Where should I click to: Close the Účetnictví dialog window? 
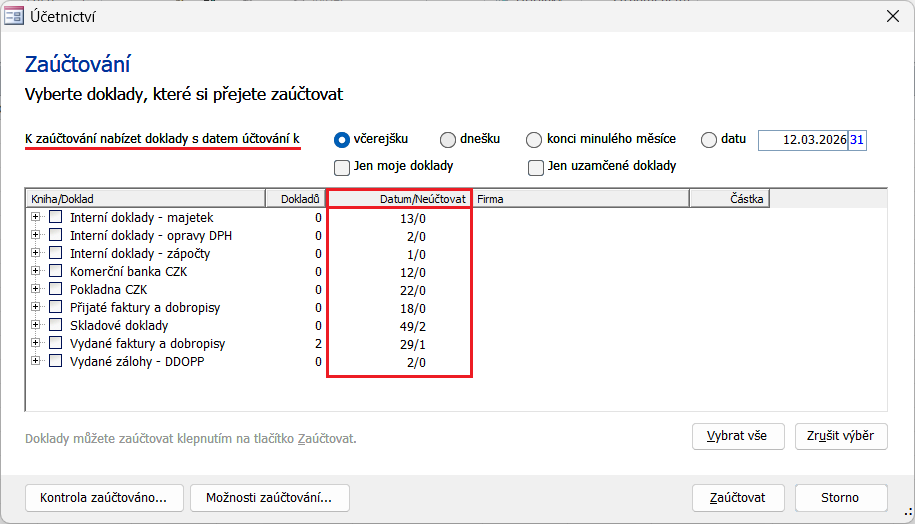(893, 16)
